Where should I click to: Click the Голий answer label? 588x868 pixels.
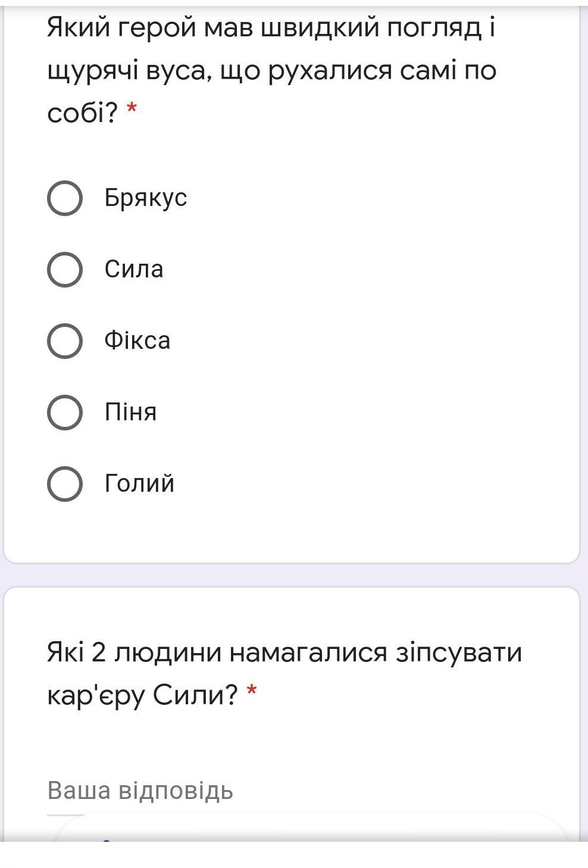pyautogui.click(x=140, y=483)
